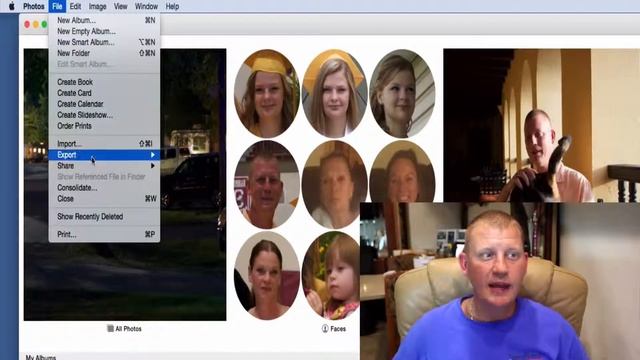Select bottom face of the toddler
Image resolution: width=640 pixels, height=360 pixels.
tap(331, 276)
